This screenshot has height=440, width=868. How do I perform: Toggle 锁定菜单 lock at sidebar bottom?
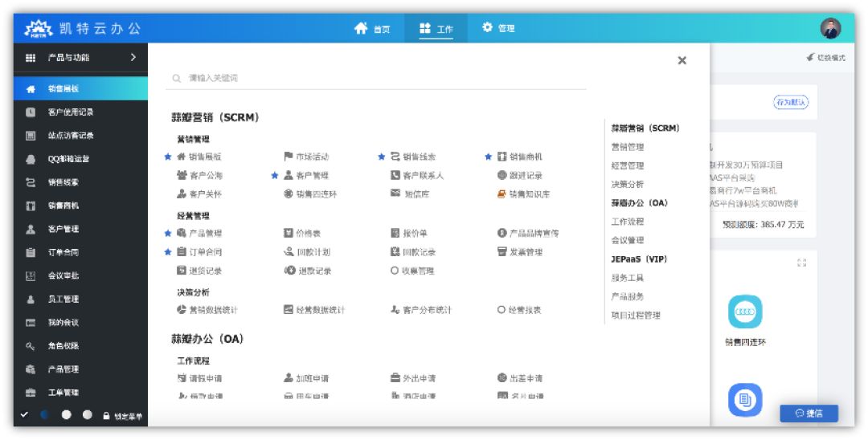pos(123,416)
